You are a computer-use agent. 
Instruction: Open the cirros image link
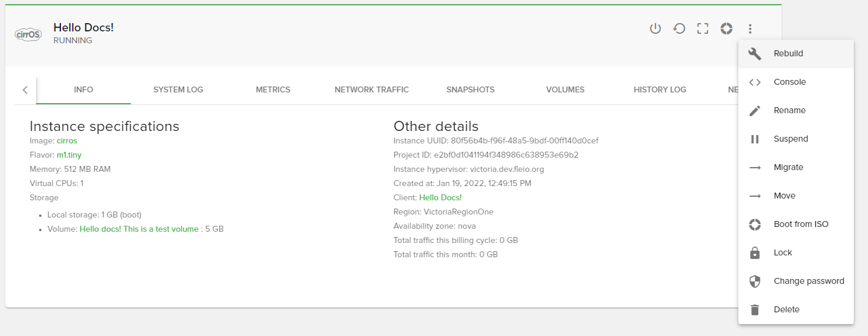67,140
